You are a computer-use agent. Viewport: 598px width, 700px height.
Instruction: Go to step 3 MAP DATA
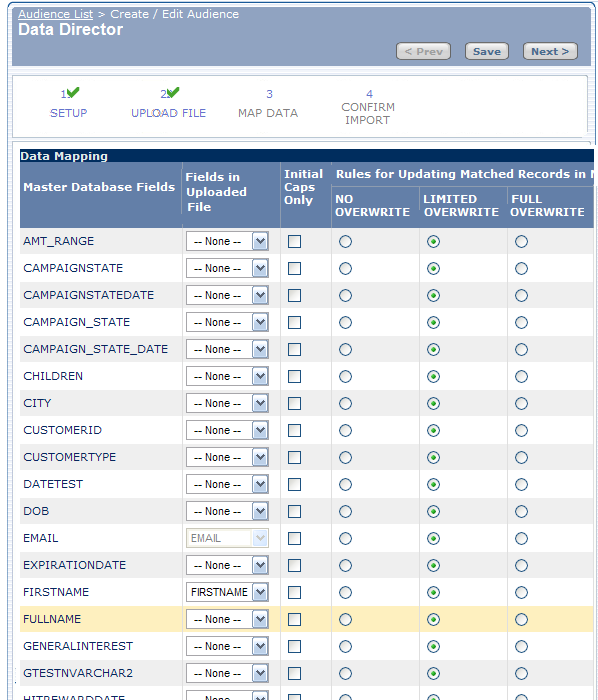268,104
